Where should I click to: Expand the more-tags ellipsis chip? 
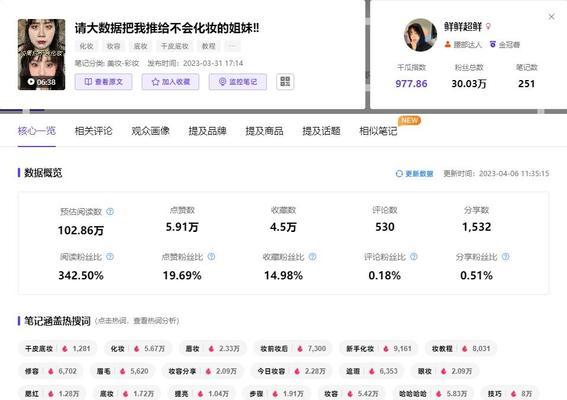coord(233,46)
